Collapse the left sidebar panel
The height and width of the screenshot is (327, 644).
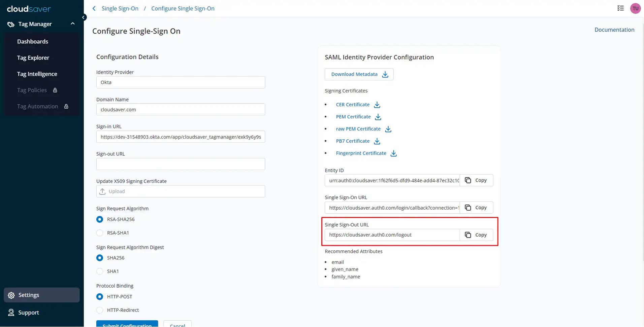pos(83,17)
